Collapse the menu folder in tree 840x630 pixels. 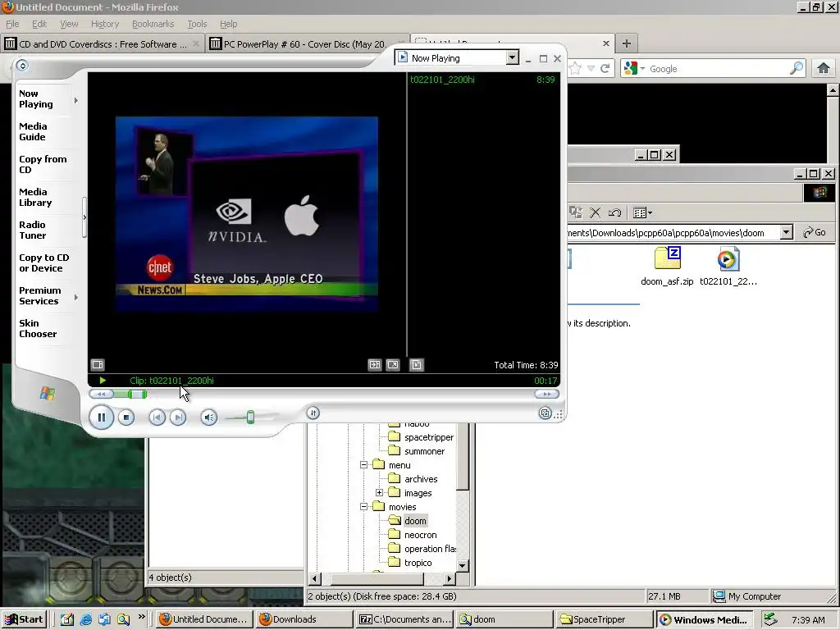pos(363,465)
